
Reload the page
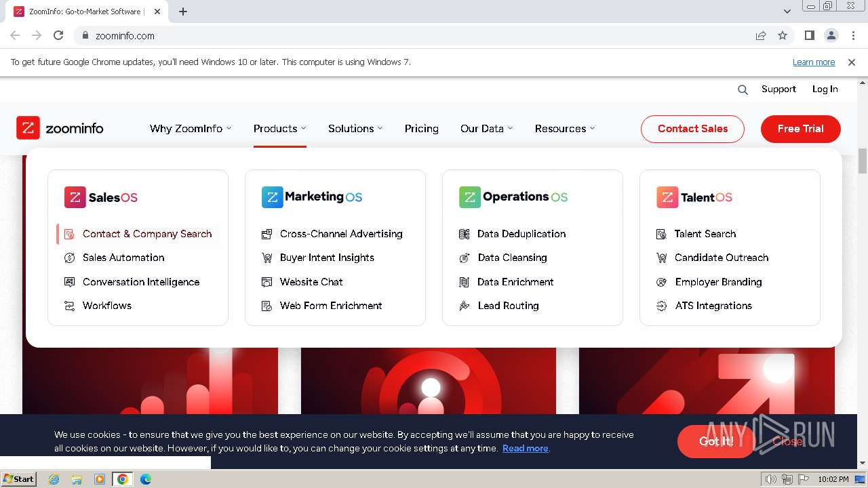pos(58,35)
